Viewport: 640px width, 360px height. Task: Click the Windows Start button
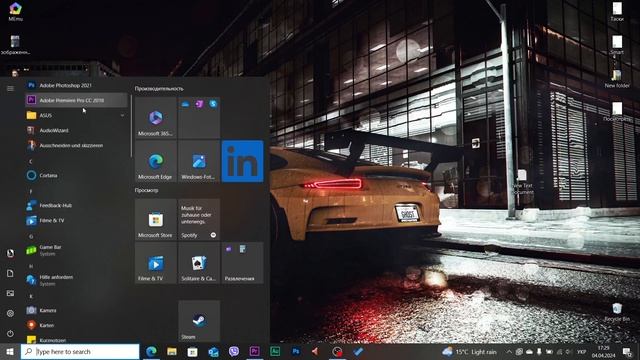point(10,351)
